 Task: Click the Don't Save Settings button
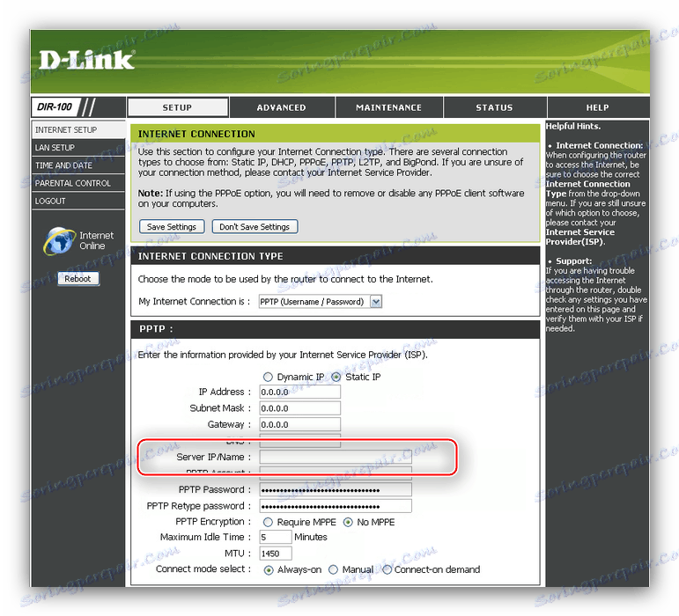(x=255, y=227)
